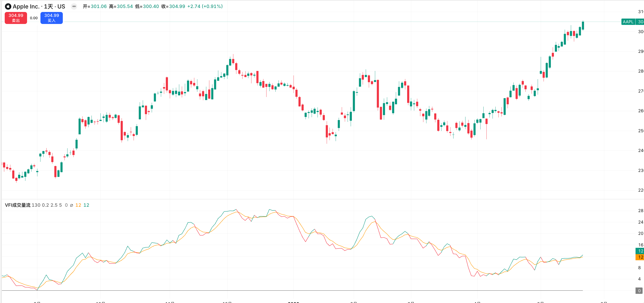Click the blue 买入 buy button
644x303 pixels.
[x=52, y=18]
